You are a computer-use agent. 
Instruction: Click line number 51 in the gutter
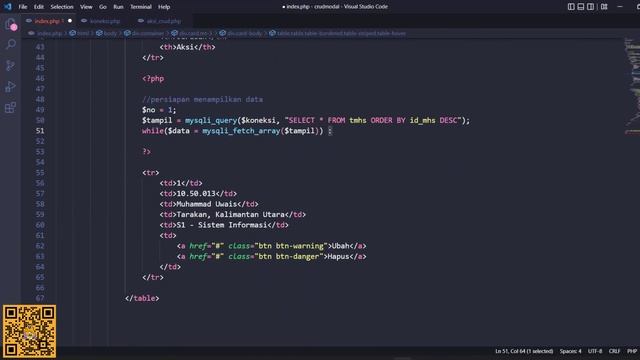pyautogui.click(x=40, y=131)
